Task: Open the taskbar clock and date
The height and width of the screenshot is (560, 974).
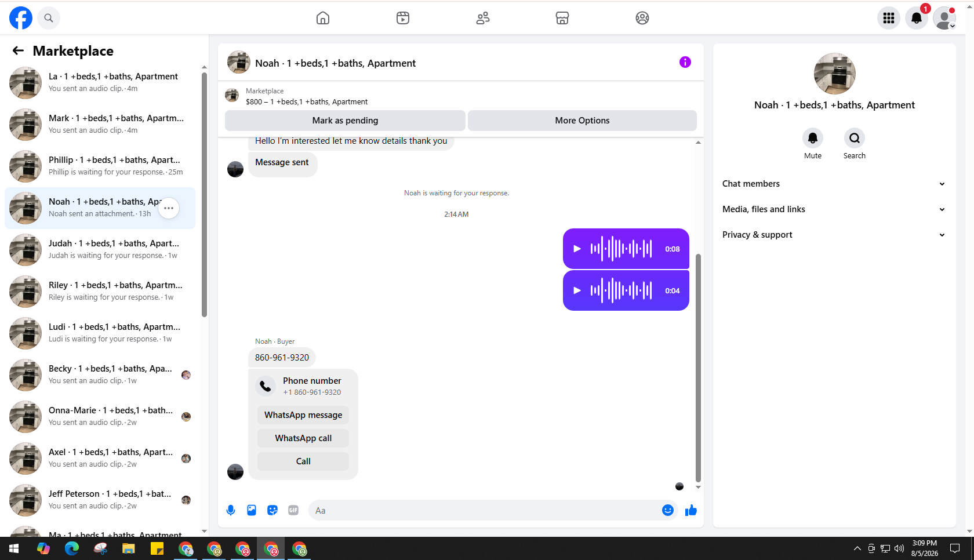Action: pyautogui.click(x=925, y=548)
